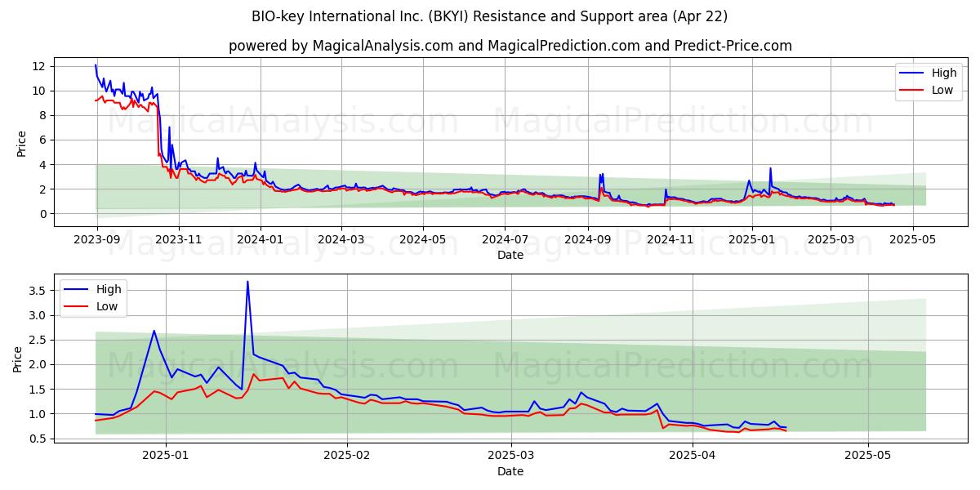
Task: Click top chart x-axis label '2024-07'
Action: 504,240
